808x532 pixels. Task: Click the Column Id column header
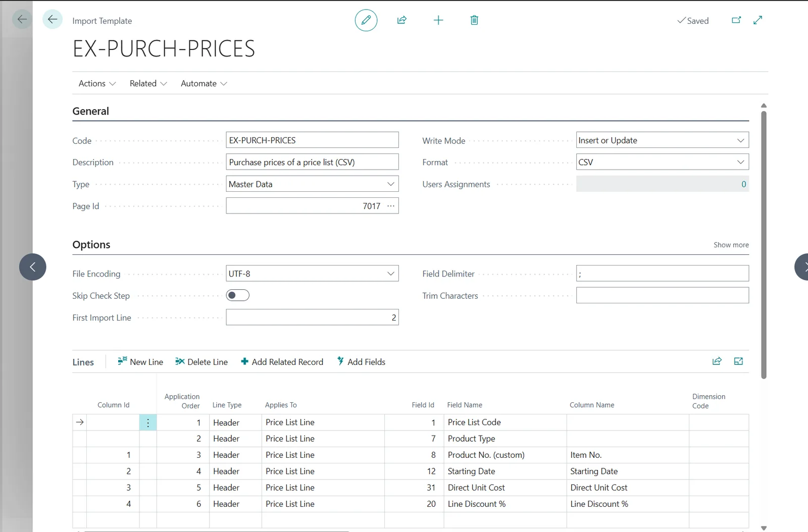114,405
